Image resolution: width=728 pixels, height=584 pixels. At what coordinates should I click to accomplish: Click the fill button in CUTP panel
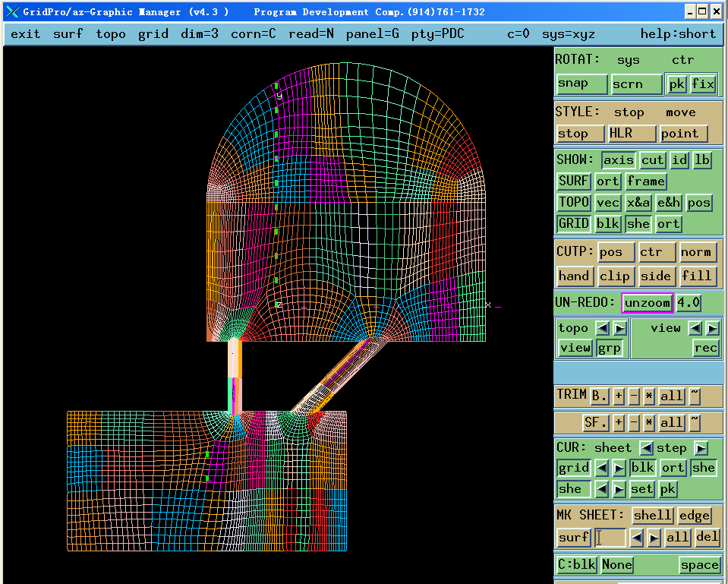(x=697, y=276)
